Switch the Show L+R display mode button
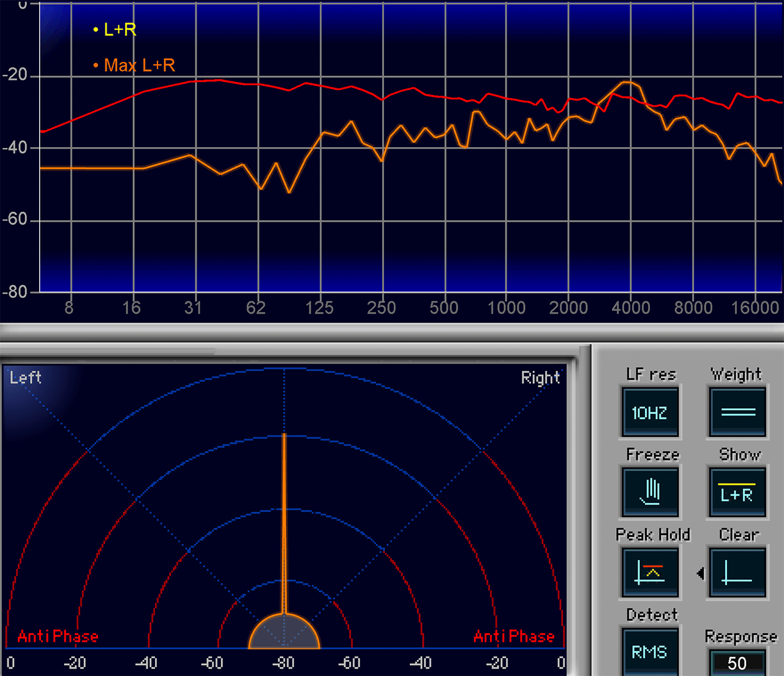Viewport: 784px width, 676px height. pos(737,493)
